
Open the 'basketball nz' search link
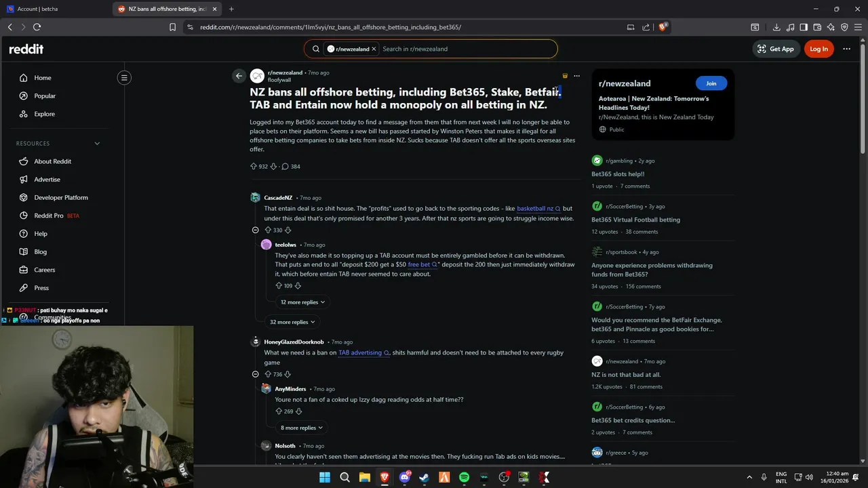[x=538, y=209]
